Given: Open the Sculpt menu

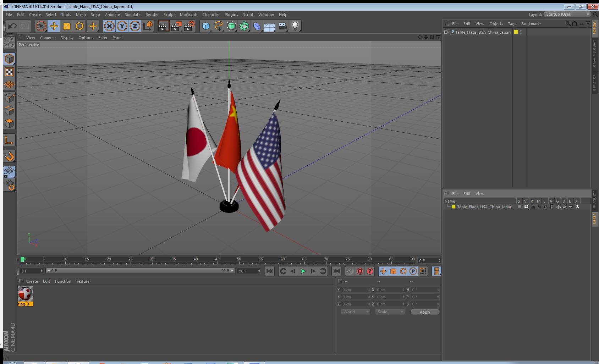Looking at the screenshot, I should [169, 15].
